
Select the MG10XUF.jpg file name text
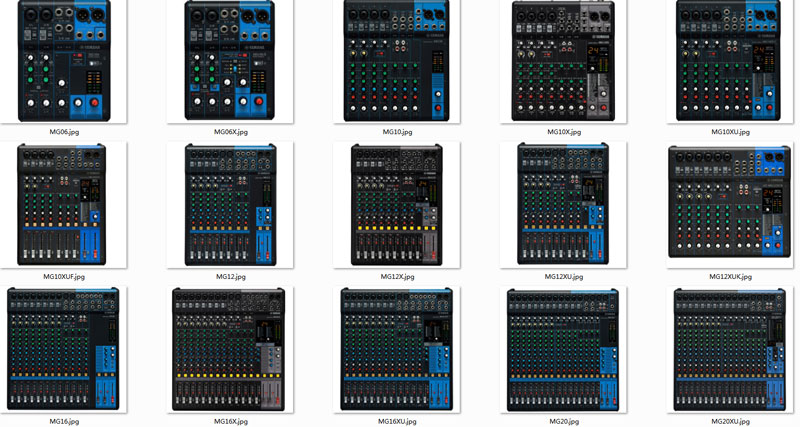click(64, 276)
